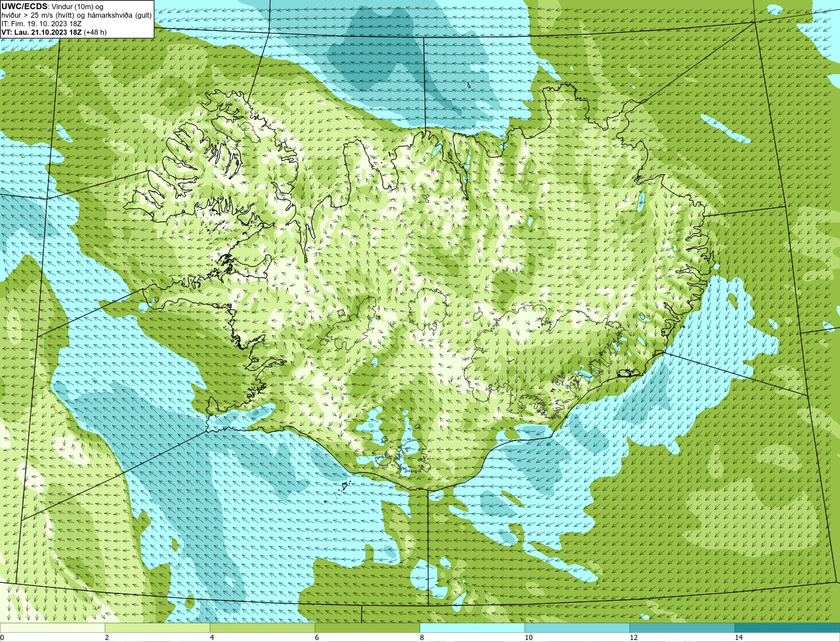Image resolution: width=840 pixels, height=642 pixels.
Task: Click the '0' label on the color scale
Action: tap(3, 637)
